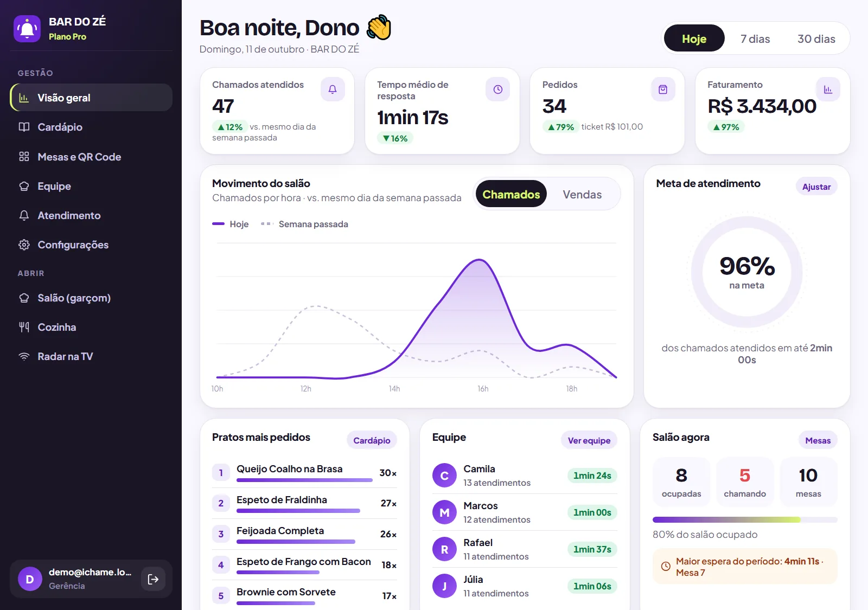Screen dimensions: 868x610
Task: Click the bag icon in Pedidos card
Action: [663, 89]
